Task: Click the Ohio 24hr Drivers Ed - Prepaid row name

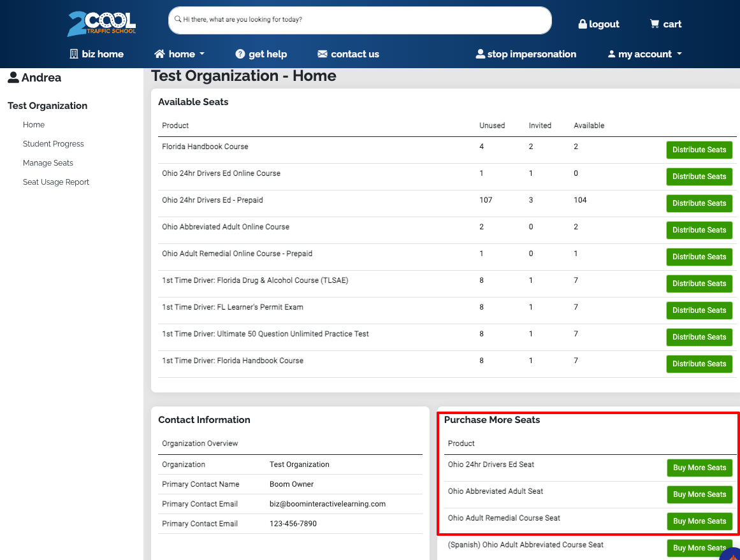Action: (212, 200)
